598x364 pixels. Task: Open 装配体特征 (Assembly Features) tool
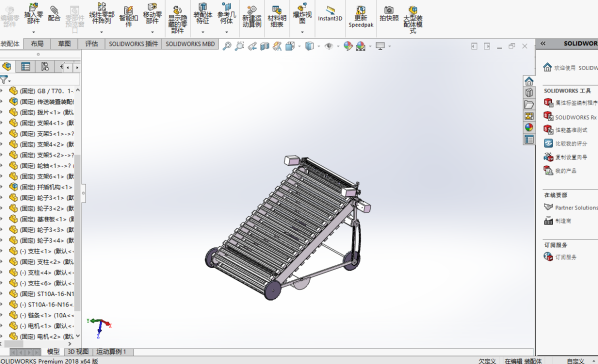203,13
